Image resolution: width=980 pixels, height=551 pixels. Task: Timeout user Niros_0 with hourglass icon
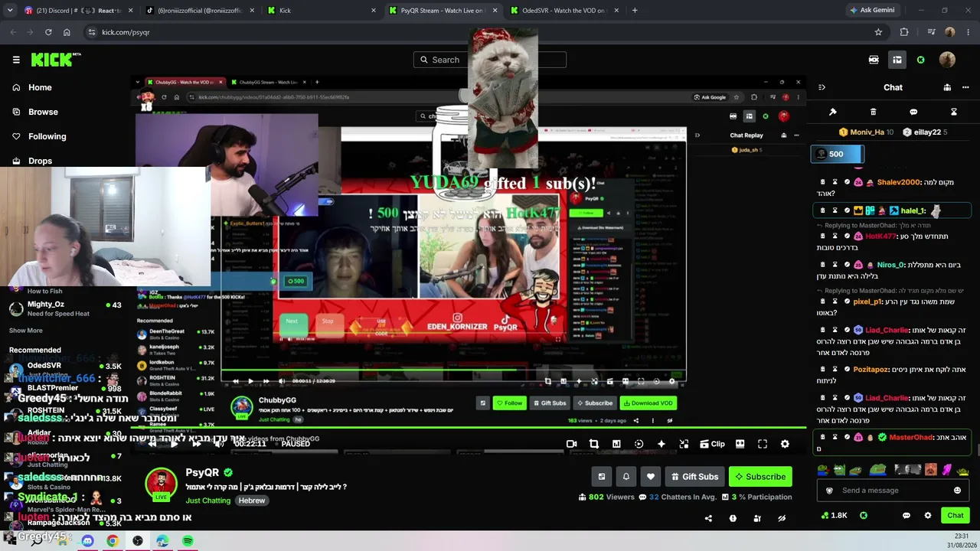click(835, 265)
